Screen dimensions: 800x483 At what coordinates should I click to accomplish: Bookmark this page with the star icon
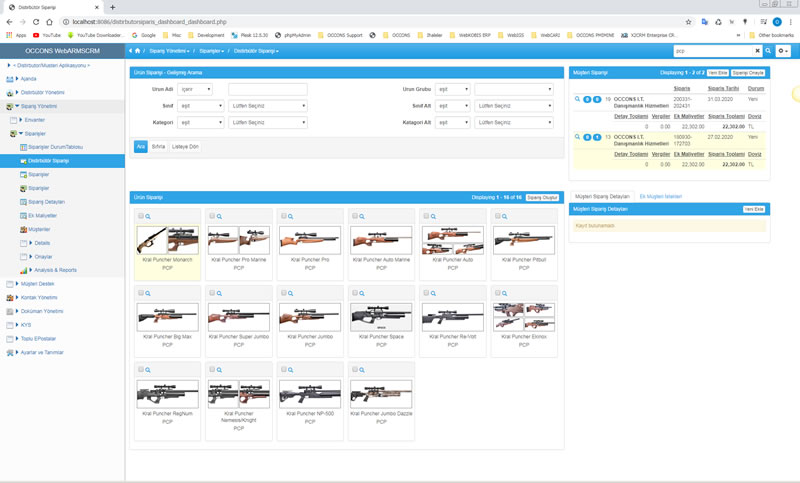click(688, 22)
